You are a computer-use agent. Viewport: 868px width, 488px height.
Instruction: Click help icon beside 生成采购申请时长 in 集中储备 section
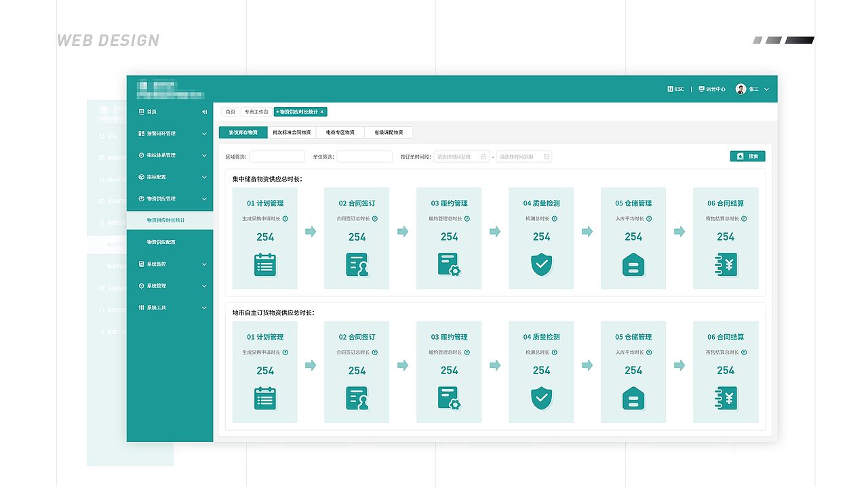tap(285, 219)
